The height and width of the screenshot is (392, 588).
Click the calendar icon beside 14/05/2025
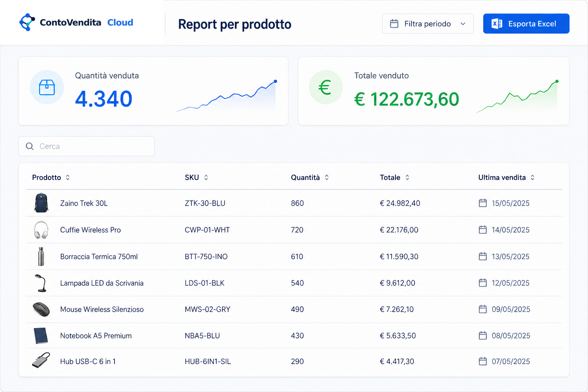[483, 230]
